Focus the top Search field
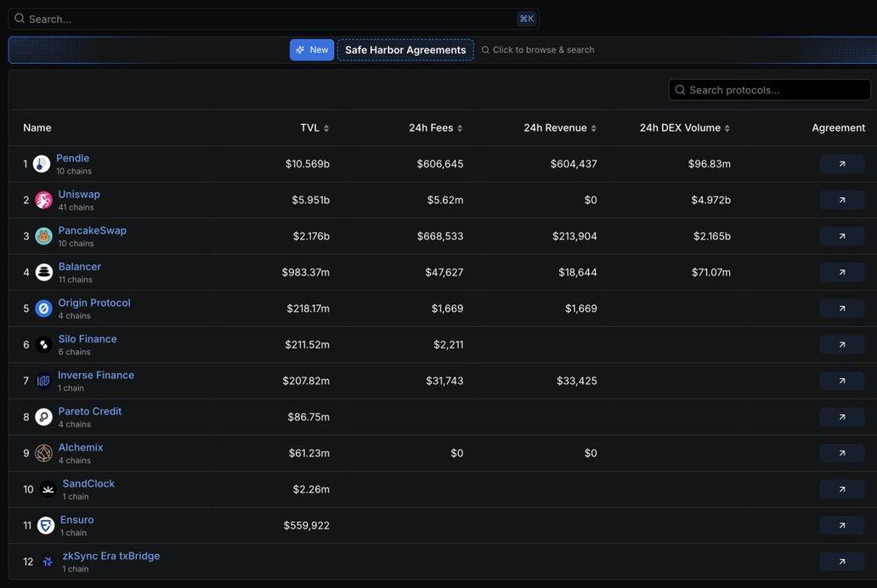Screen dimensions: 877x588 pos(274,19)
